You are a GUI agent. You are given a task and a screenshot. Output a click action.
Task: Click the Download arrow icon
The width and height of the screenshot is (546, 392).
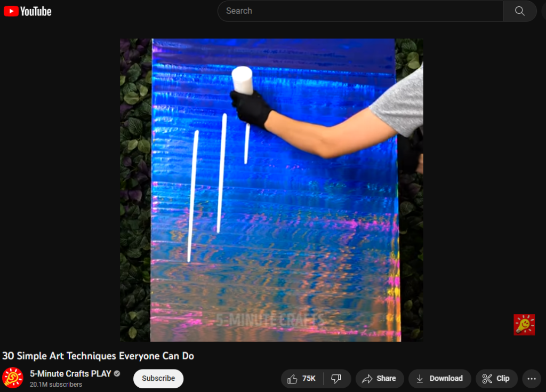420,379
